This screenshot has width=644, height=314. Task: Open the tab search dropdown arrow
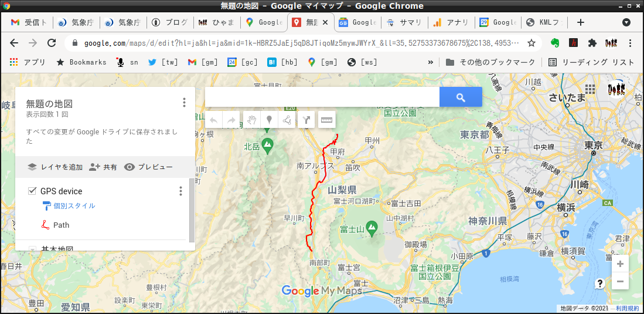coord(626,23)
